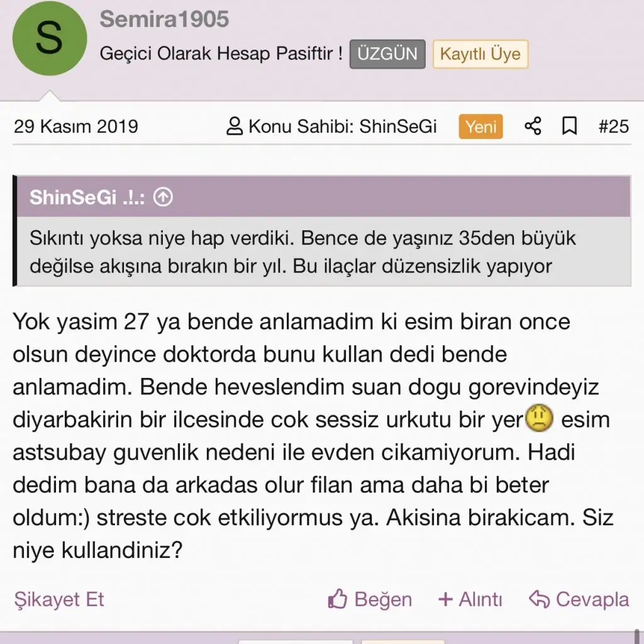Bookmark this post with the bookmark icon
This screenshot has height=644, width=644.
click(x=569, y=126)
